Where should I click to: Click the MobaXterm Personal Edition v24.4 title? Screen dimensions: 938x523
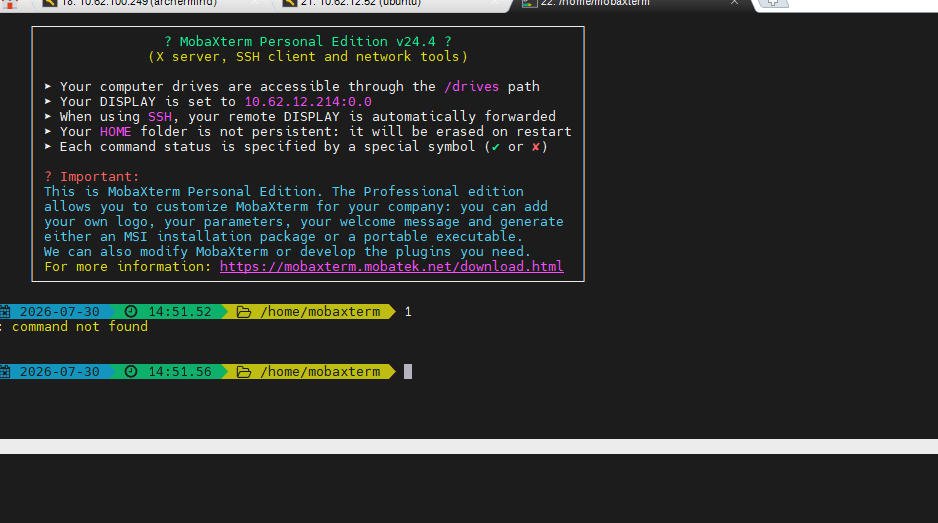pos(307,42)
